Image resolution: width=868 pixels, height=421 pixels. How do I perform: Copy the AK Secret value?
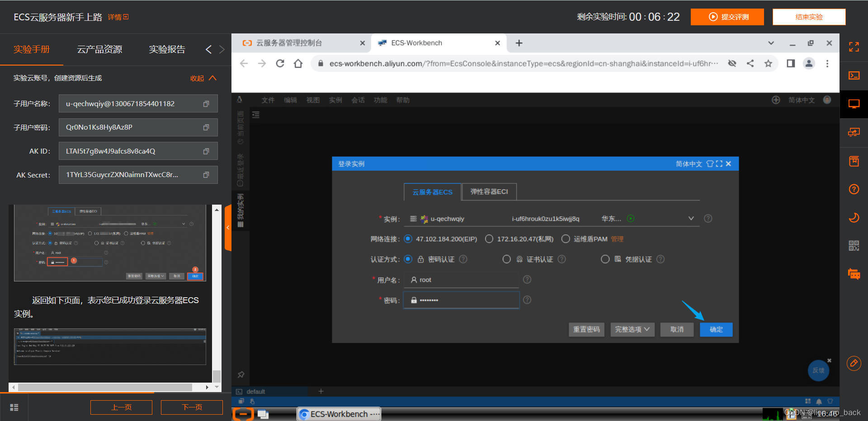[206, 175]
